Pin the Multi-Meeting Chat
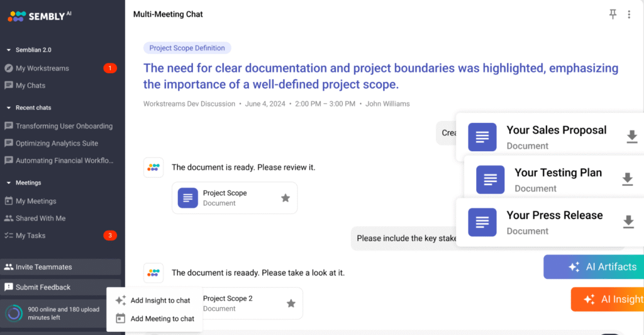The height and width of the screenshot is (335, 644). [613, 14]
